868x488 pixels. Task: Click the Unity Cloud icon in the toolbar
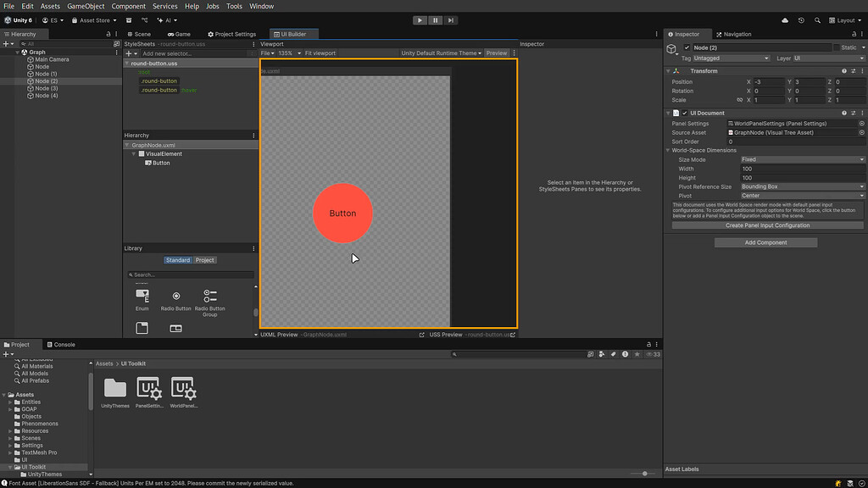point(785,19)
